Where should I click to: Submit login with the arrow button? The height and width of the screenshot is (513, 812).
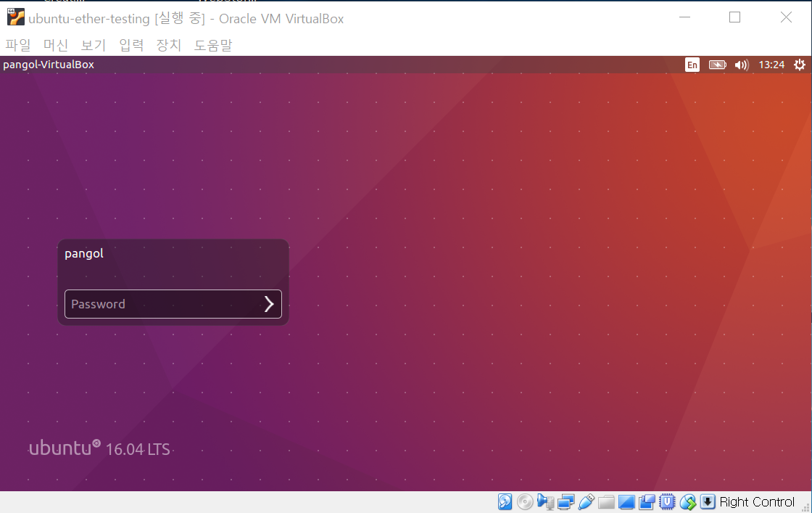269,303
